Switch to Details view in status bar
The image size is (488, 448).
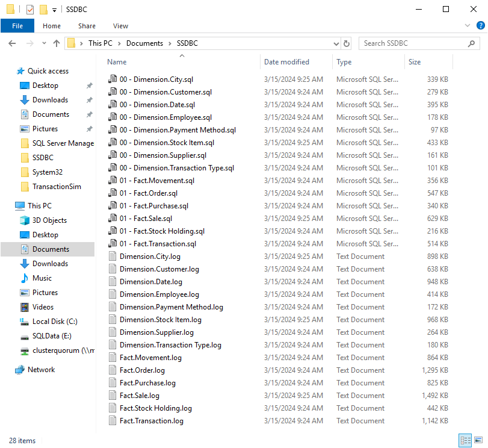465,441
